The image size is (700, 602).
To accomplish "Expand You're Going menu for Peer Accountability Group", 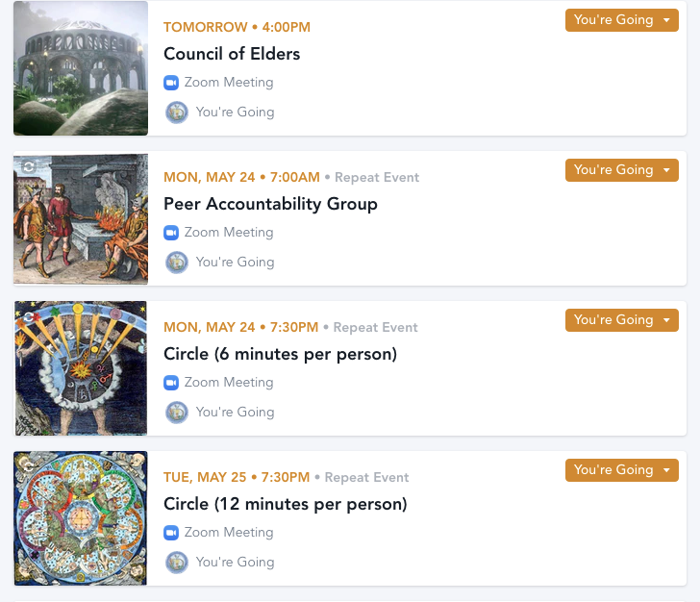I will coord(621,170).
